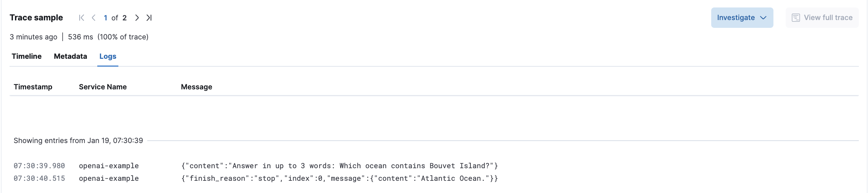This screenshot has width=868, height=193.
Task: Click the Timestamp column header
Action: 33,87
